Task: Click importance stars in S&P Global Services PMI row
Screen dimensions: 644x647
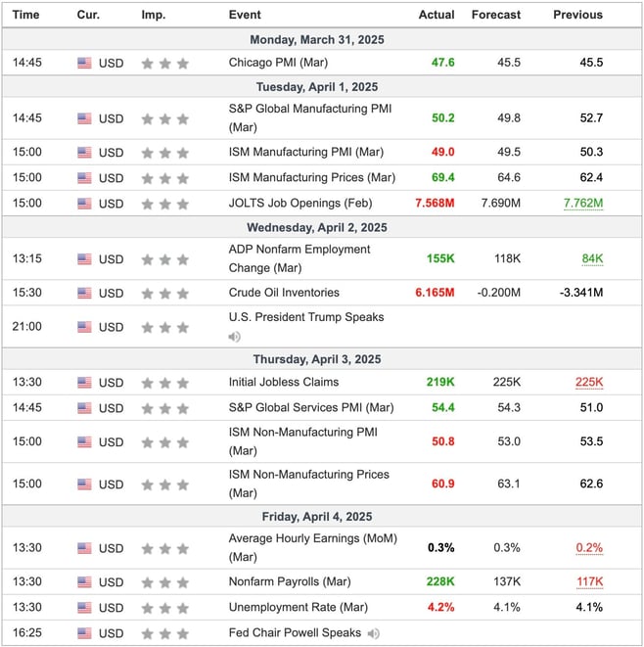Action: [165, 408]
